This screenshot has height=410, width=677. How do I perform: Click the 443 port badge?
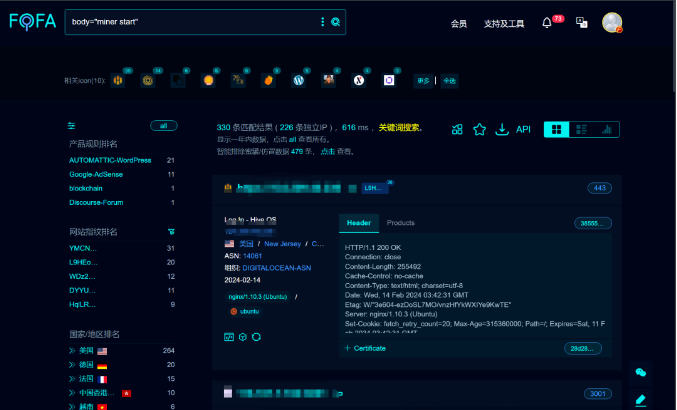tap(599, 188)
